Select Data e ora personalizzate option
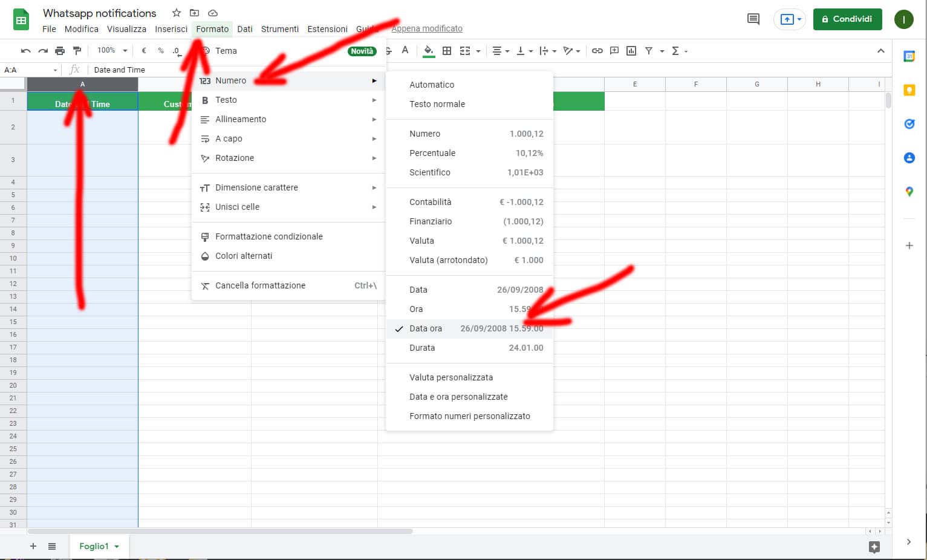 pos(458,397)
